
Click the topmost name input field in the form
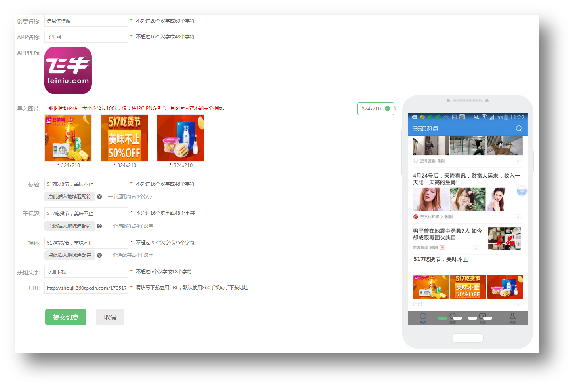point(86,21)
